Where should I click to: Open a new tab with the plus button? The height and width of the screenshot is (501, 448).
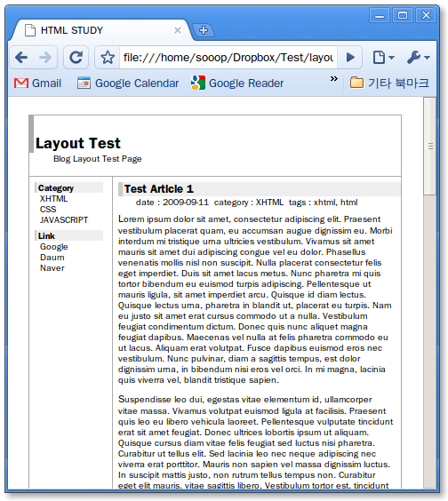tap(204, 30)
